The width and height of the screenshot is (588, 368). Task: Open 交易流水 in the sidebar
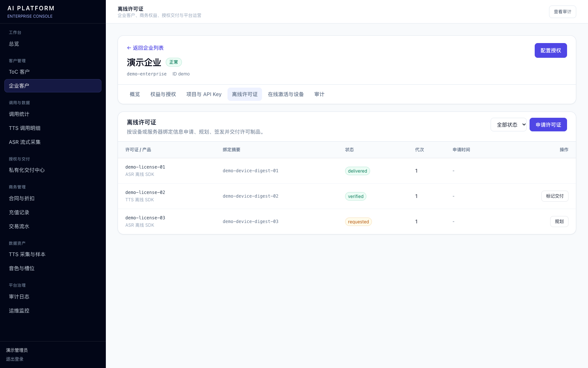tap(53, 226)
